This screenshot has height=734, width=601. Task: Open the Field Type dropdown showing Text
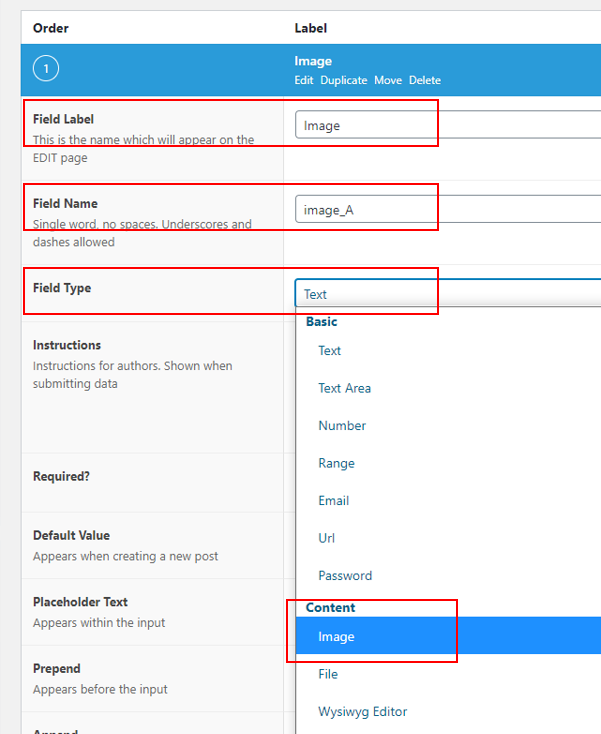(x=448, y=293)
